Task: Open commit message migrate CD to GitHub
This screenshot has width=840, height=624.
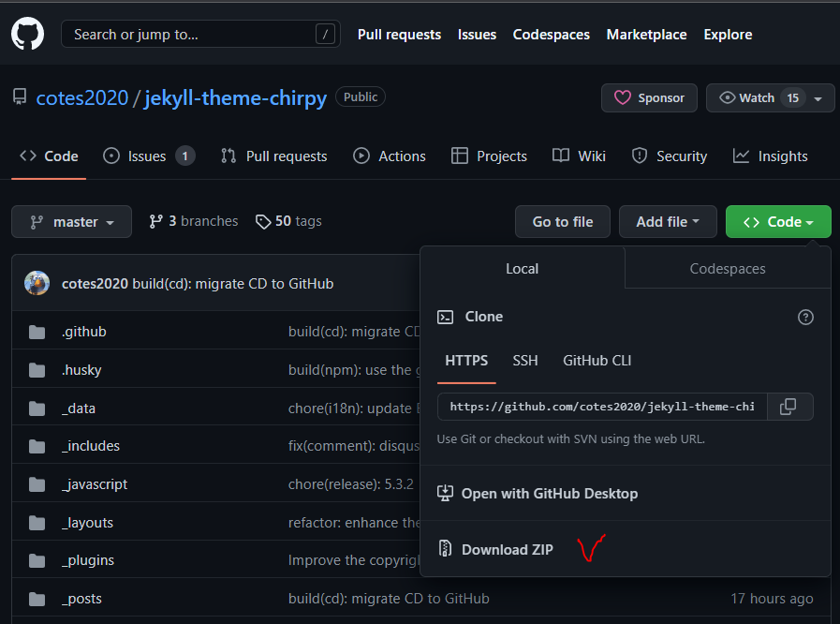Action: coord(233,283)
